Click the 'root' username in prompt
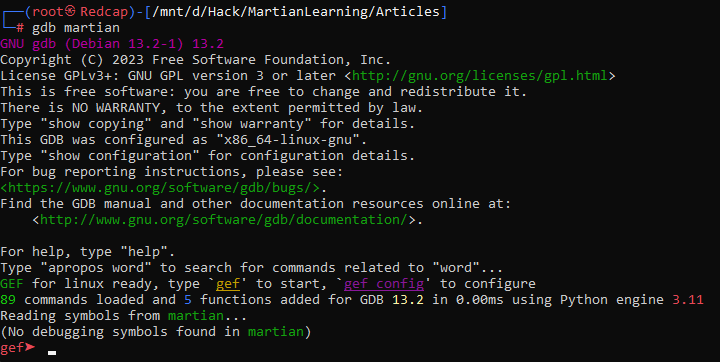 [x=48, y=12]
